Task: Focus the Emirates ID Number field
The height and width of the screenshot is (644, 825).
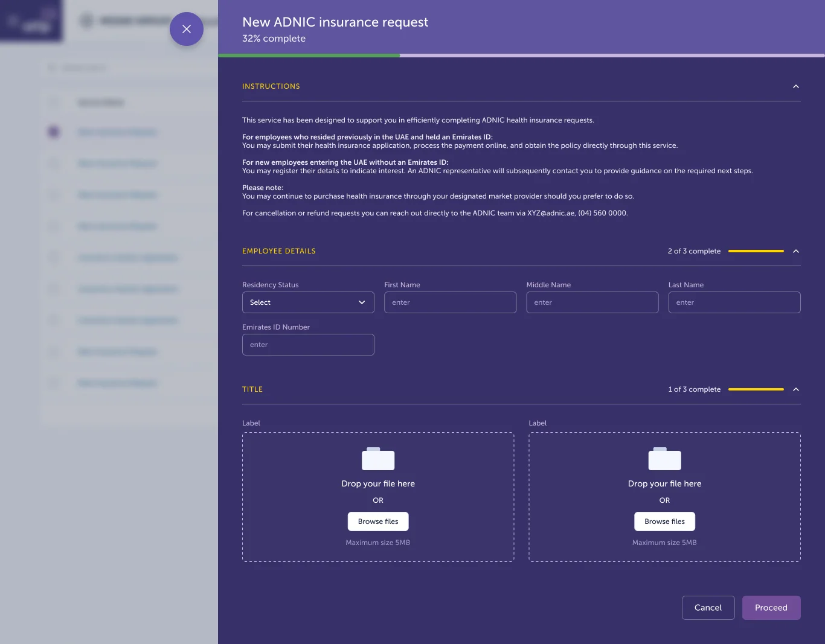Action: click(x=308, y=345)
